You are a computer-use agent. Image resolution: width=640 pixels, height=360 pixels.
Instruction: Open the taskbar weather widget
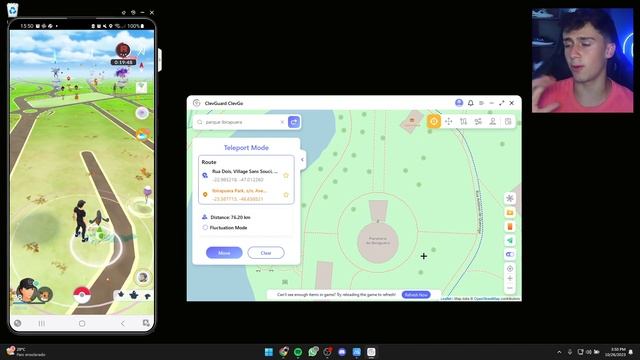click(x=26, y=352)
